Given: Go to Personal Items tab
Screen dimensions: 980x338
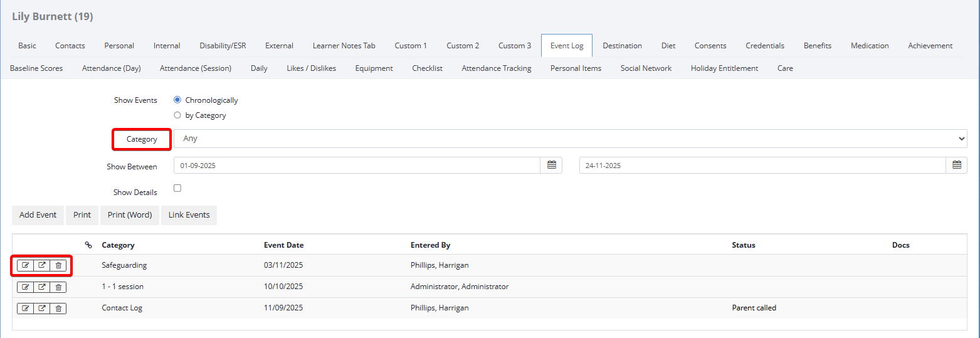Looking at the screenshot, I should pos(576,68).
